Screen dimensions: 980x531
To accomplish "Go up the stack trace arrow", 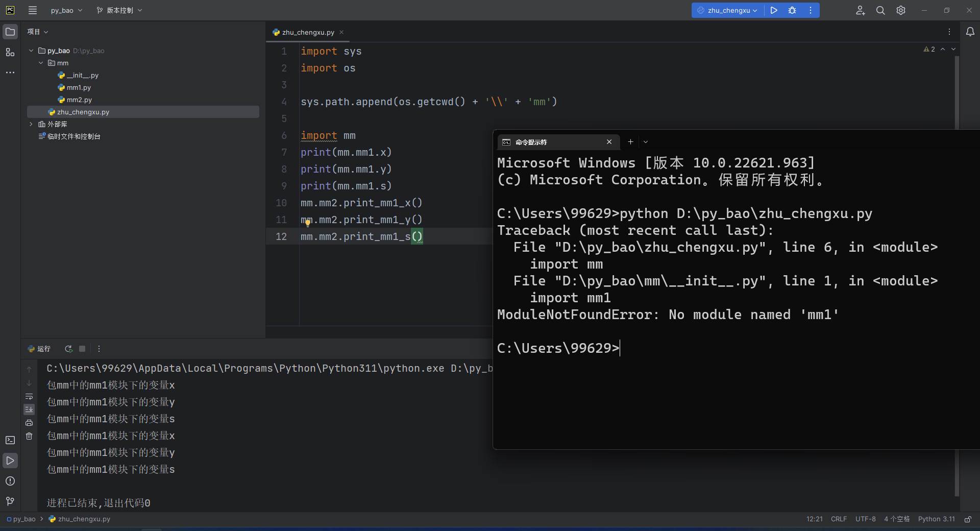I will (29, 370).
